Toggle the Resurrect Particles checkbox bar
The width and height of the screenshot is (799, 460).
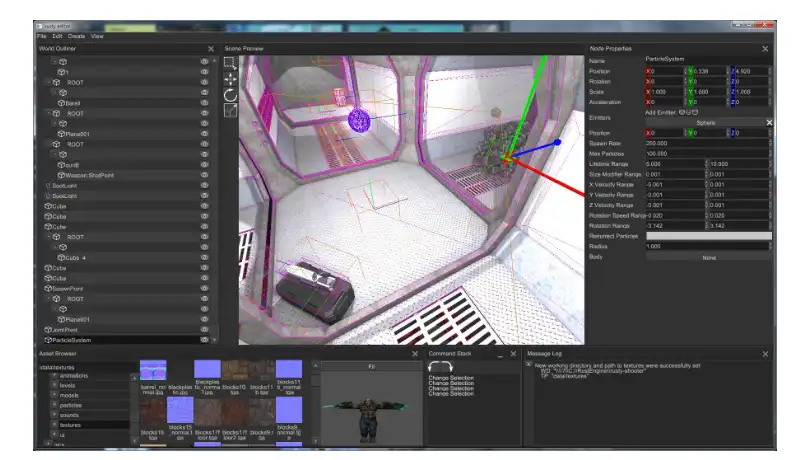[709, 236]
